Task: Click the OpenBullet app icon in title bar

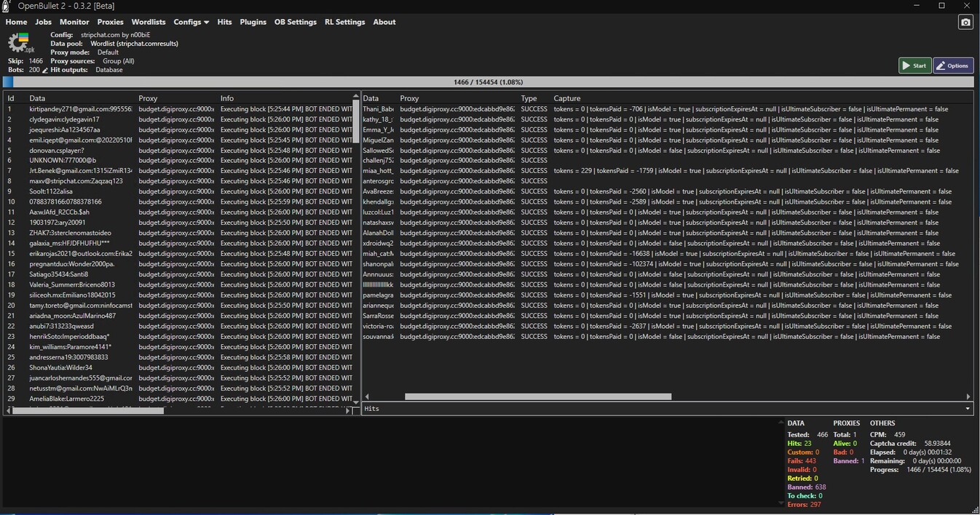Action: [x=7, y=6]
